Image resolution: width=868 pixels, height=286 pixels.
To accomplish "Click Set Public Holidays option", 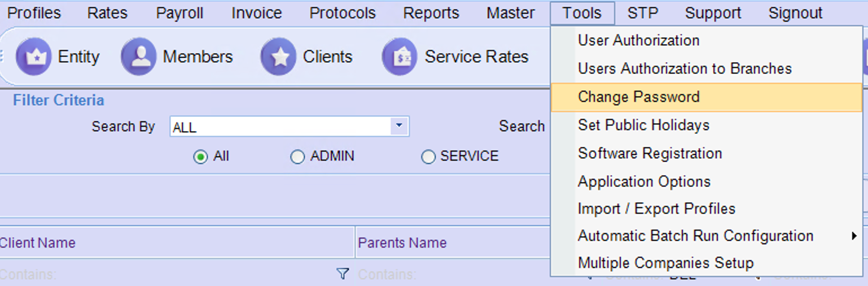I will click(643, 125).
